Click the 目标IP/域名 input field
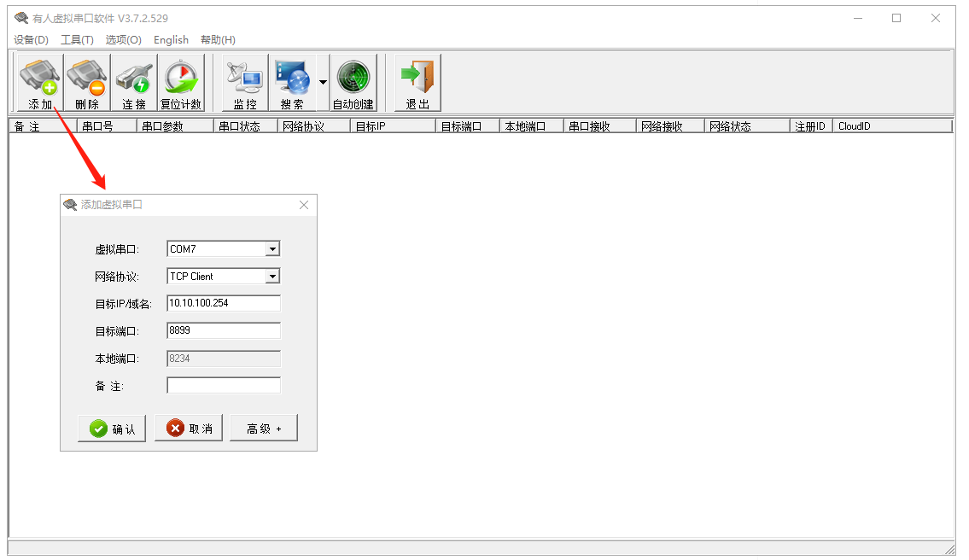Viewport: 969px width, 560px height. [224, 303]
